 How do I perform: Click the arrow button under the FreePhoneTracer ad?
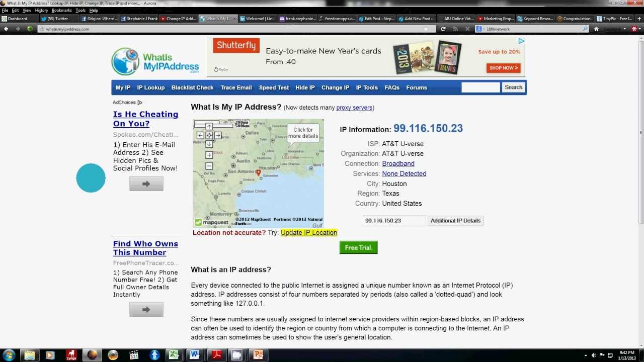pyautogui.click(x=146, y=310)
